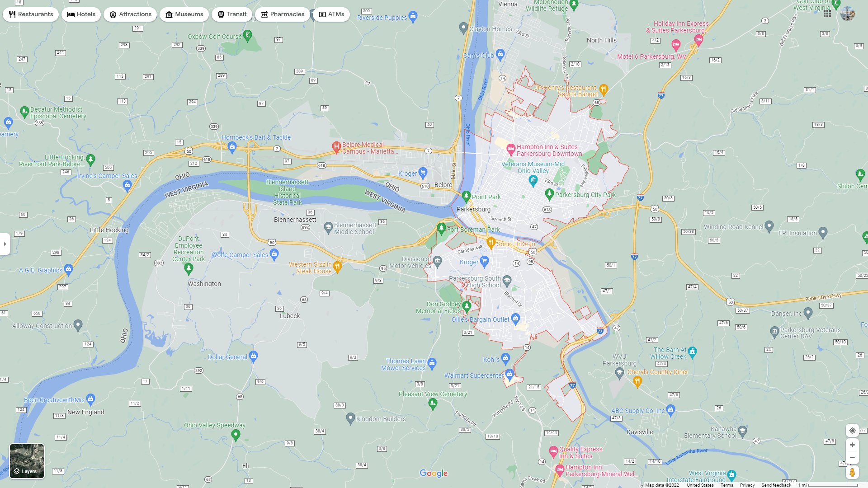This screenshot has height=488, width=868.
Task: Click the Hampton Inn Parkersburg Downtown hotel pin
Action: pos(511,149)
